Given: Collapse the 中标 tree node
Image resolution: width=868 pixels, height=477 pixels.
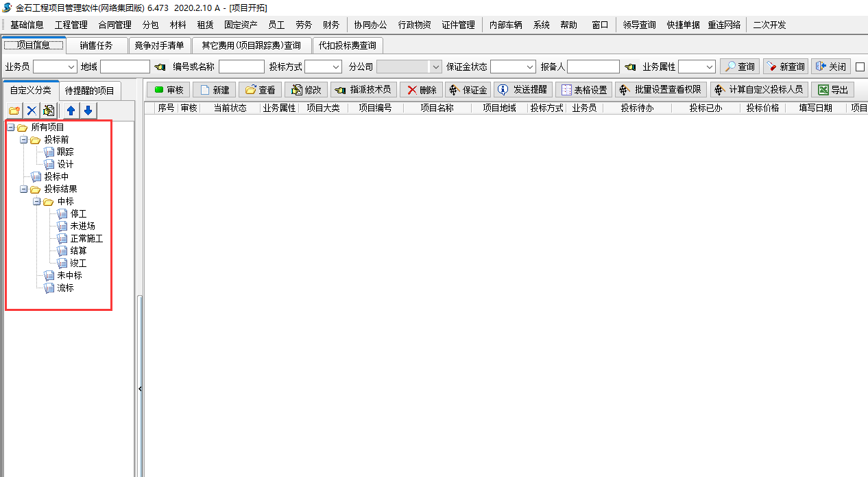Looking at the screenshot, I should [37, 202].
